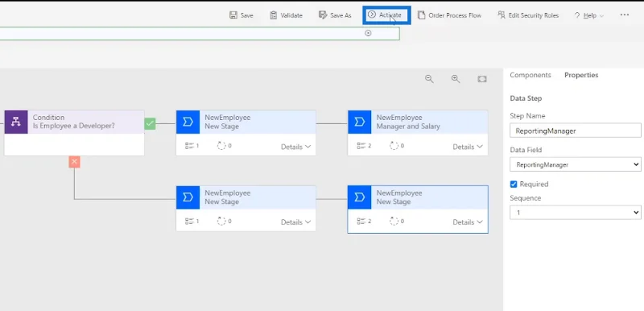Expand Details of bottom-right New Stage
Screen dimensions: 644x311
click(468, 222)
